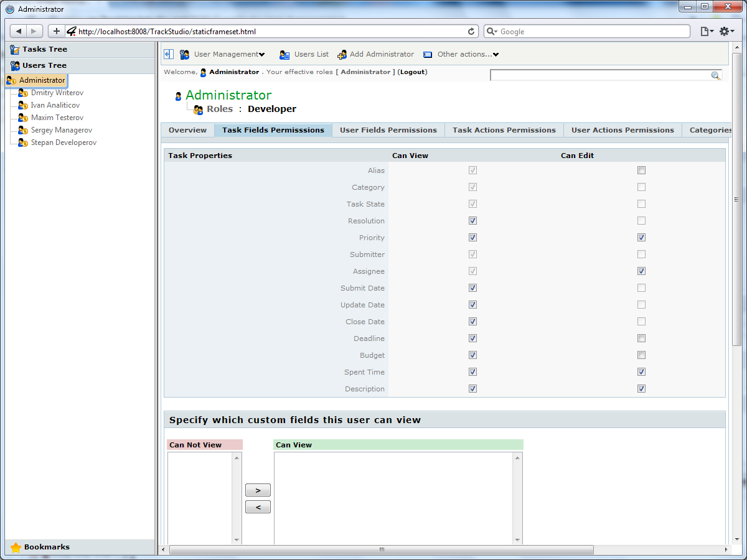Click the move right '>' button
The image size is (747, 560).
pos(258,490)
